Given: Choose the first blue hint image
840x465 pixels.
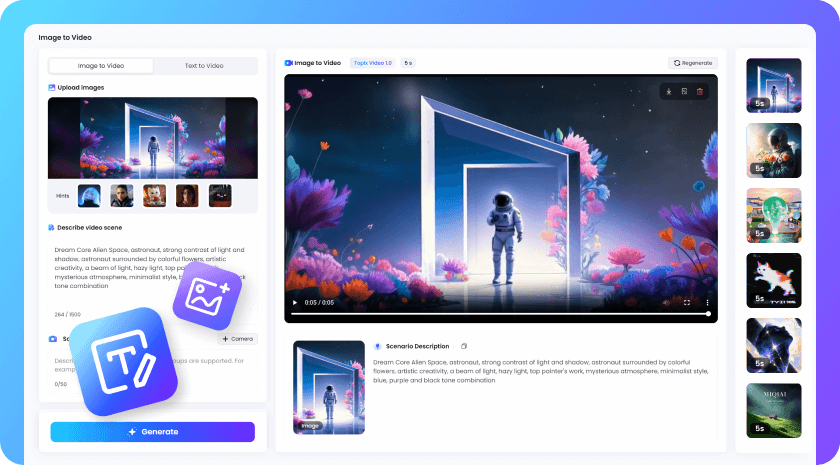Looking at the screenshot, I should [x=90, y=196].
